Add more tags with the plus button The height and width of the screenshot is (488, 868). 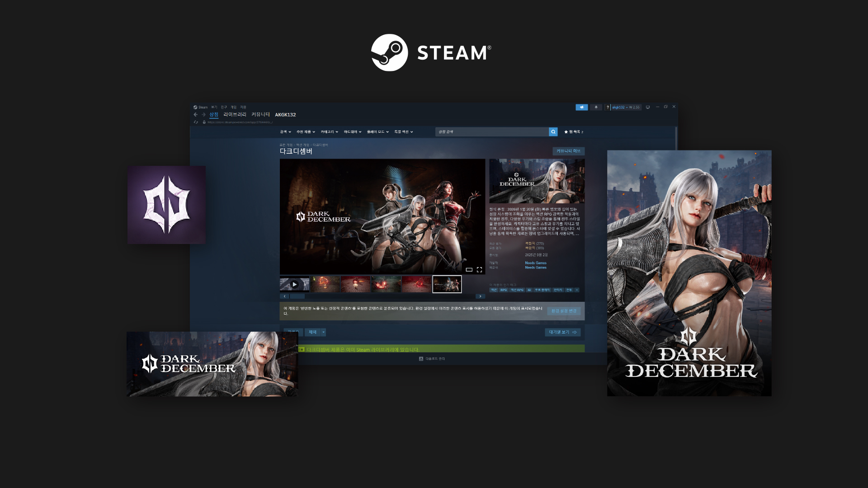click(x=577, y=290)
